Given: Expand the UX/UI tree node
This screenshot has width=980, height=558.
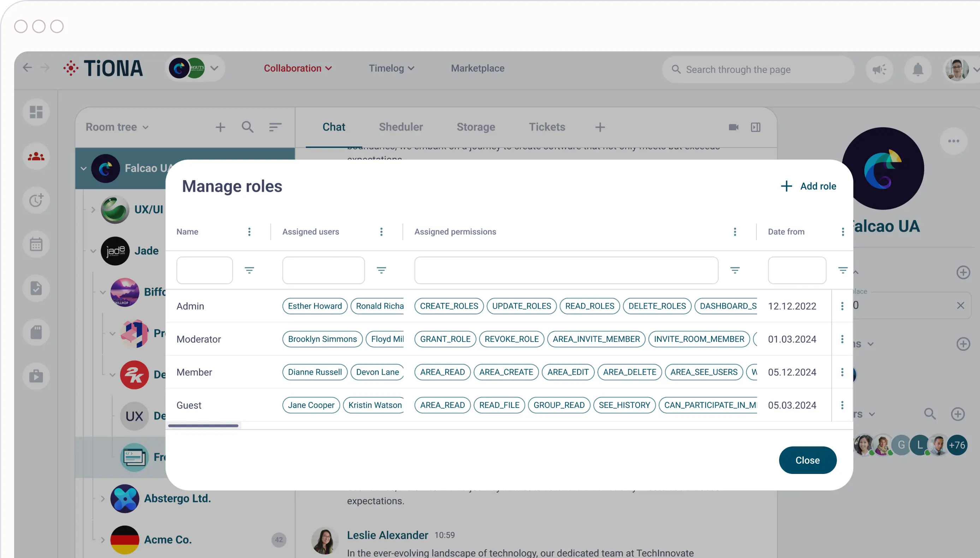Looking at the screenshot, I should (93, 209).
